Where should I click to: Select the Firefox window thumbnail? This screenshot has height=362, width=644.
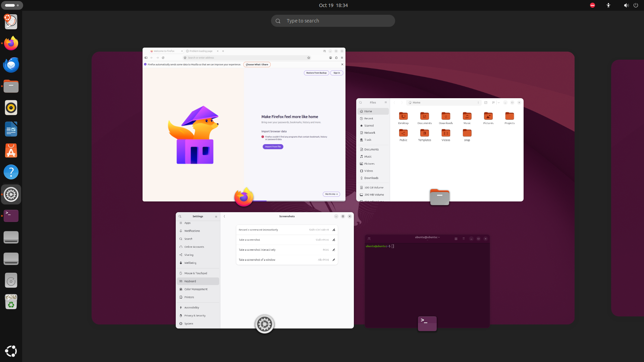click(x=244, y=125)
